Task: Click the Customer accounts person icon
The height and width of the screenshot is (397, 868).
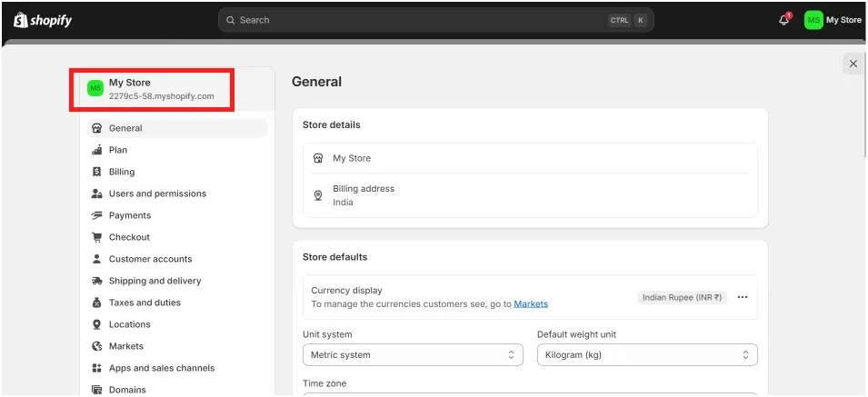Action: (97, 259)
